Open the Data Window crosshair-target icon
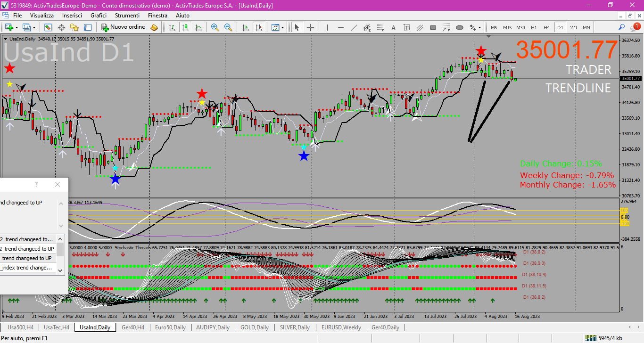644x343 pixels. coord(61,27)
